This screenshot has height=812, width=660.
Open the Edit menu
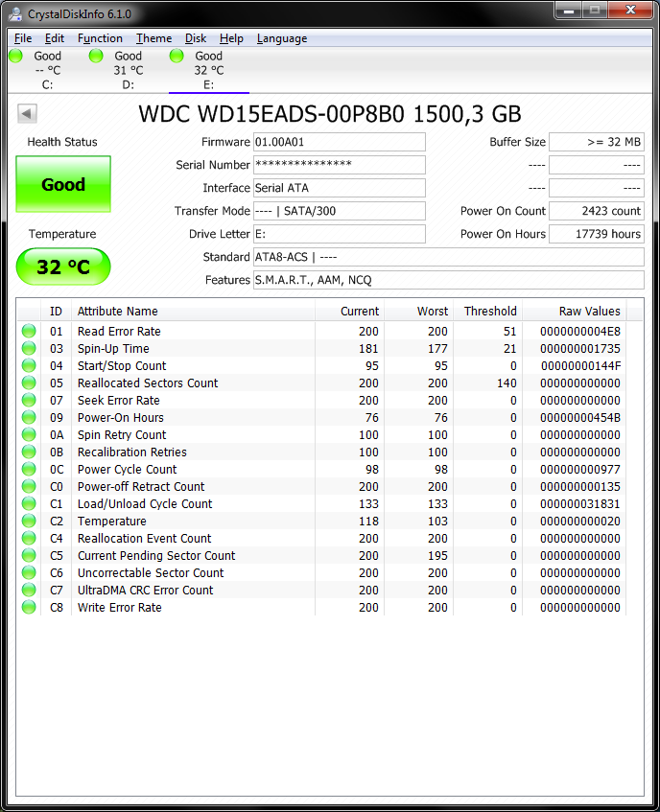pos(55,38)
